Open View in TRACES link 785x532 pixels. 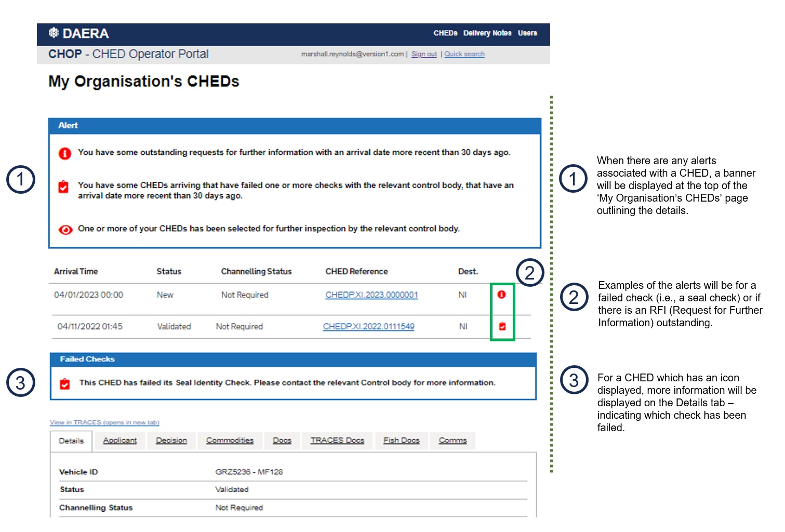click(104, 422)
